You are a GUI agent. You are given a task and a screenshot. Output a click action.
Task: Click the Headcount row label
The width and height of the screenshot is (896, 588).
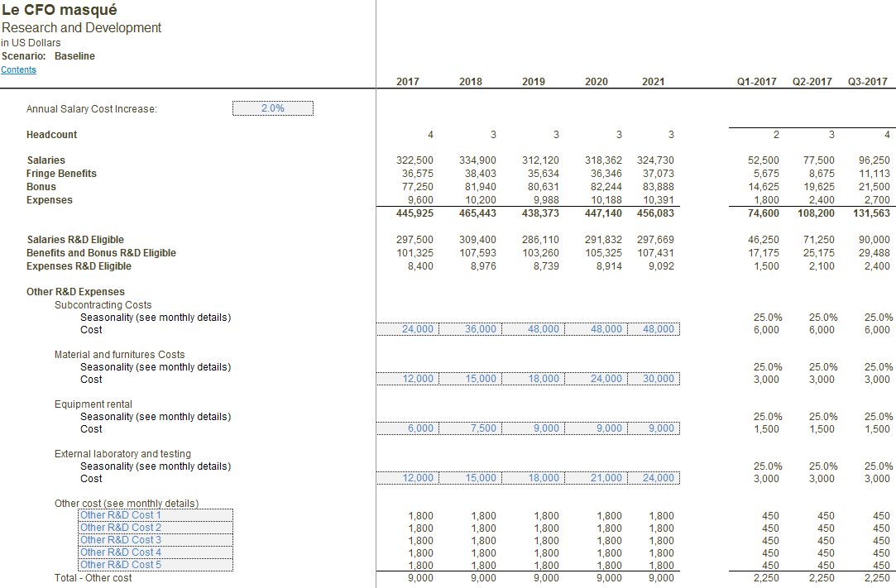tap(51, 135)
